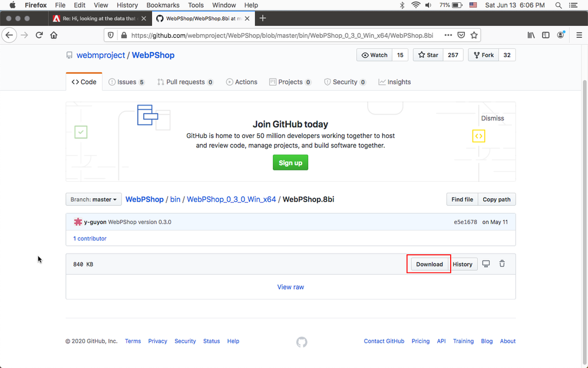Close the Adobe 'Re: Hi, looking' tab
The image size is (588, 368).
144,18
